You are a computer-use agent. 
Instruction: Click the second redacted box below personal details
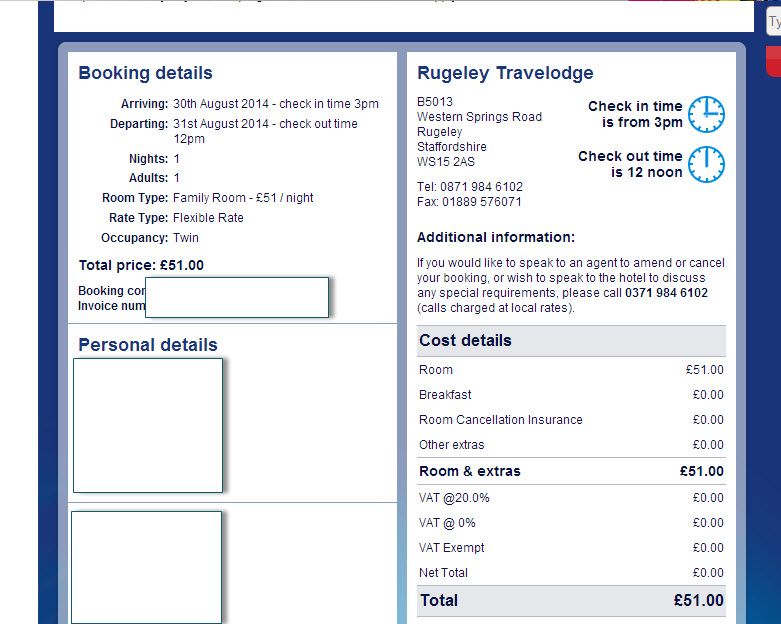click(x=146, y=567)
